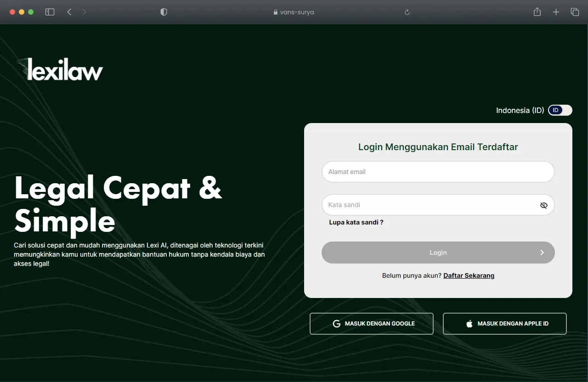Toggle Safari sidebar icon
Viewport: 588px width, 382px height.
coord(50,12)
